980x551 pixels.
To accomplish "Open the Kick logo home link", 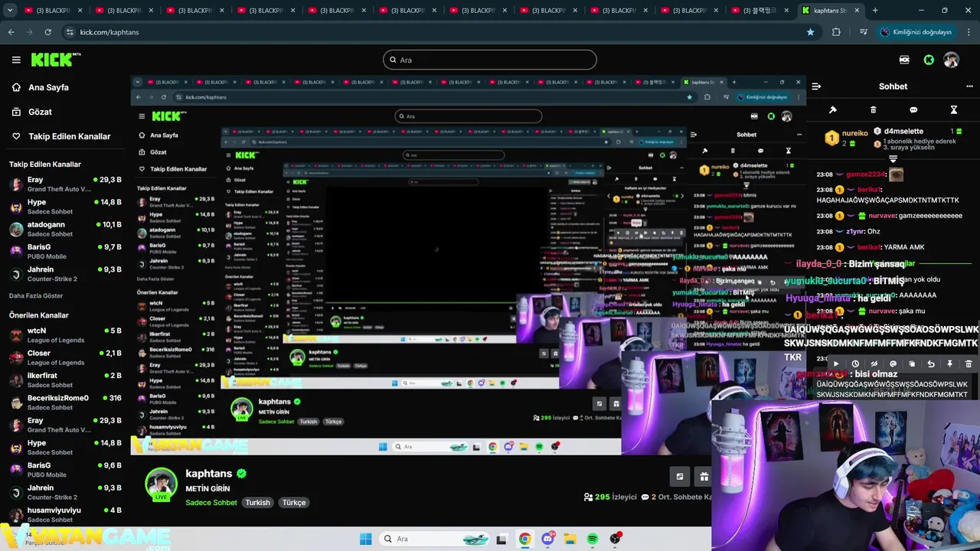I will [x=56, y=60].
